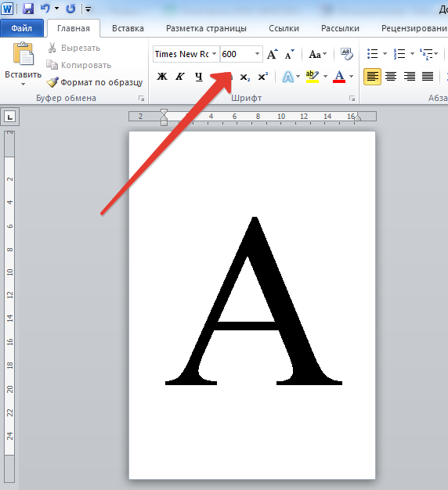This screenshot has height=490, width=448.
Task: Toggle center text alignment
Action: click(391, 77)
